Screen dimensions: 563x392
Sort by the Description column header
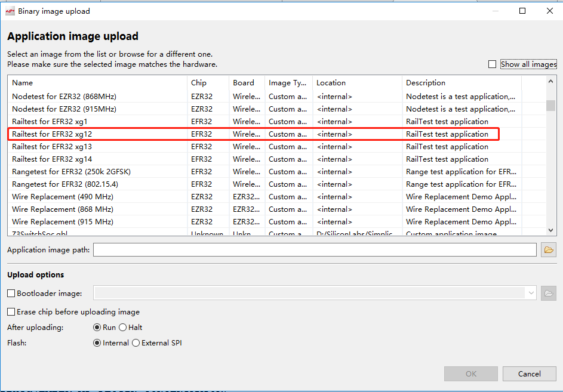click(462, 83)
